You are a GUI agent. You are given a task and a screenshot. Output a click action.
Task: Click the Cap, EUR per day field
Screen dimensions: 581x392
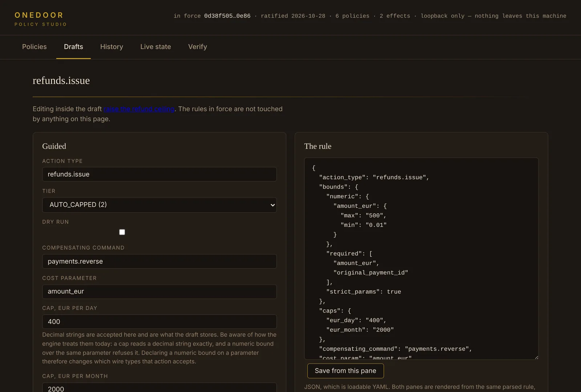tap(159, 322)
